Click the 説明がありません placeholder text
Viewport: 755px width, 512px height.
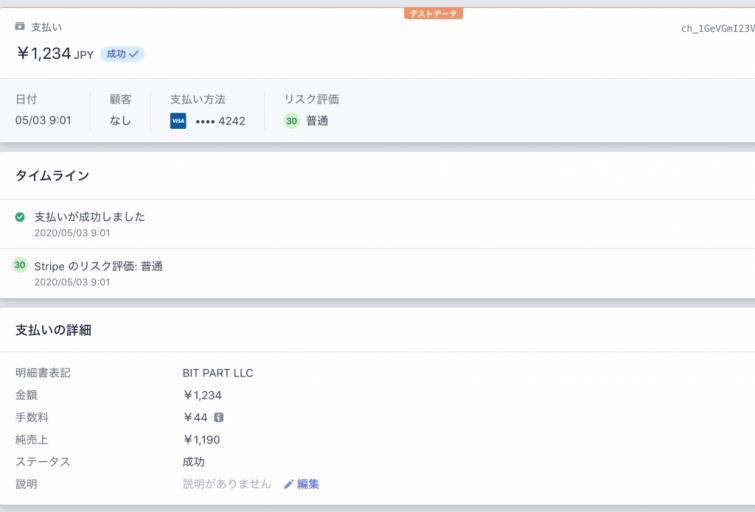[x=226, y=484]
